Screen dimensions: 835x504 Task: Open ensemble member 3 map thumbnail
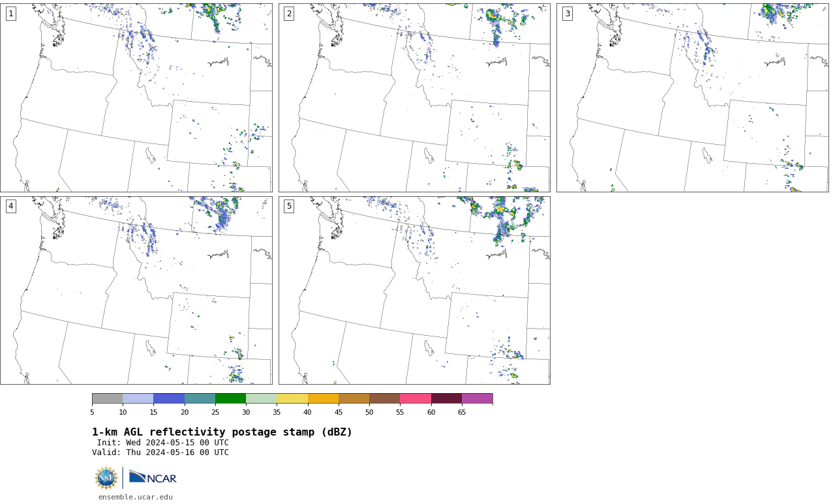coord(693,98)
